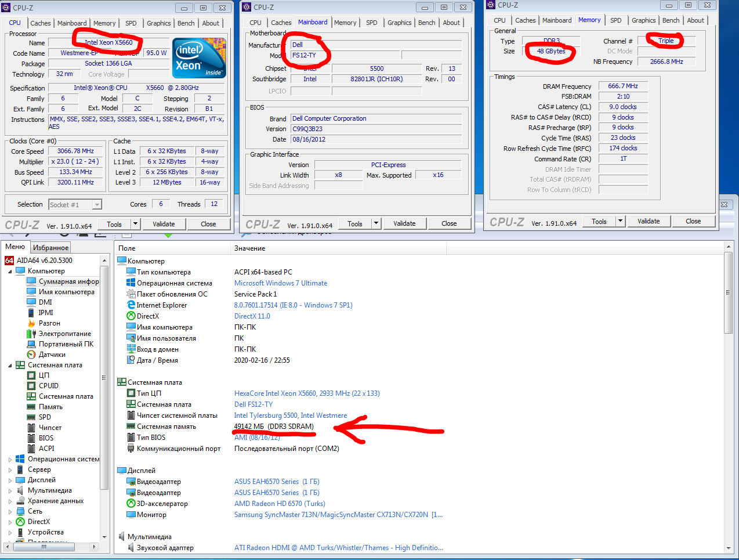The image size is (739, 560).
Task: Switch to Избранное tab in AIDA64
Action: click(51, 248)
